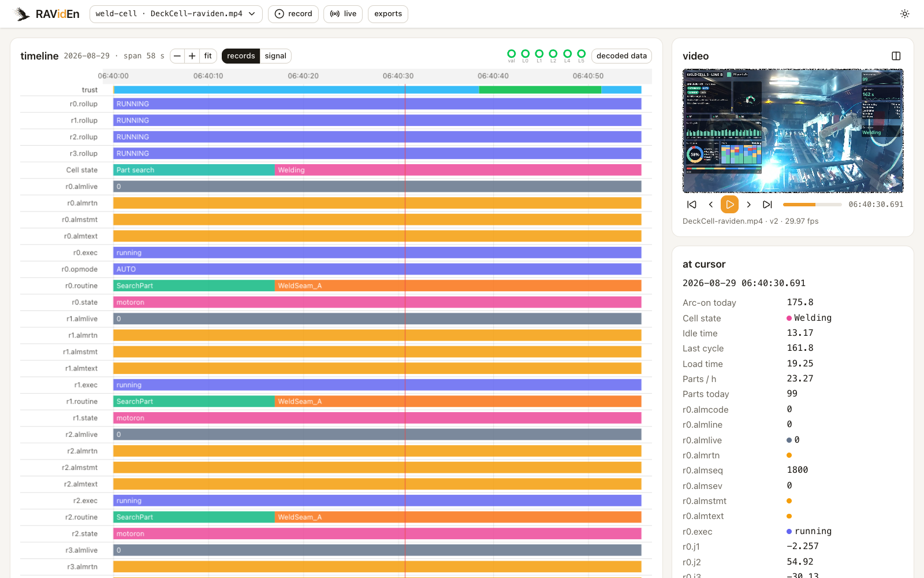
Task: Click the 06:40:30.691 video timestamp
Action: pyautogui.click(x=875, y=205)
